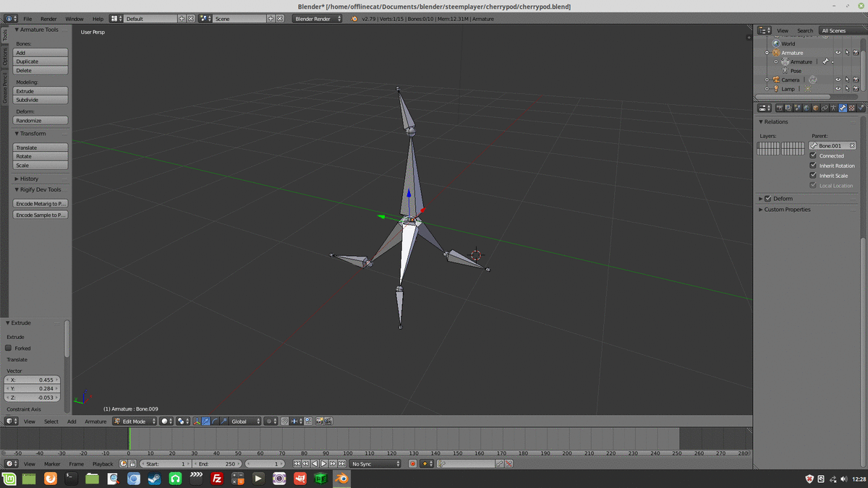This screenshot has height=488, width=868.
Task: Open the Constraints properties tab icon
Action: pos(825,108)
